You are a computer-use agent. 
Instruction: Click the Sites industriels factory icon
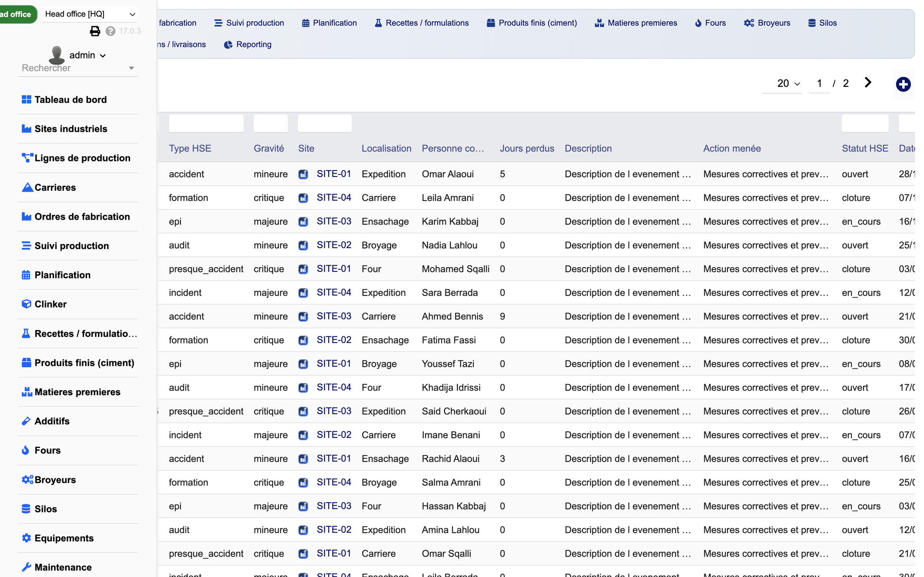click(27, 129)
